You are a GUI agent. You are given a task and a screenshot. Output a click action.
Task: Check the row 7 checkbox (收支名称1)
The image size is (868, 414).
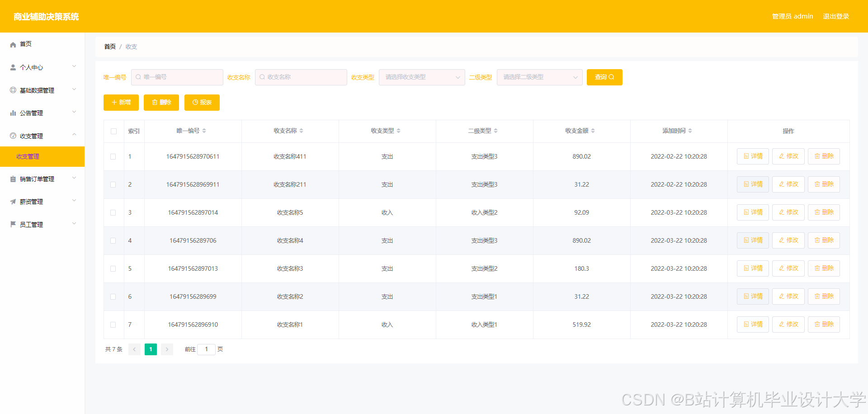113,325
